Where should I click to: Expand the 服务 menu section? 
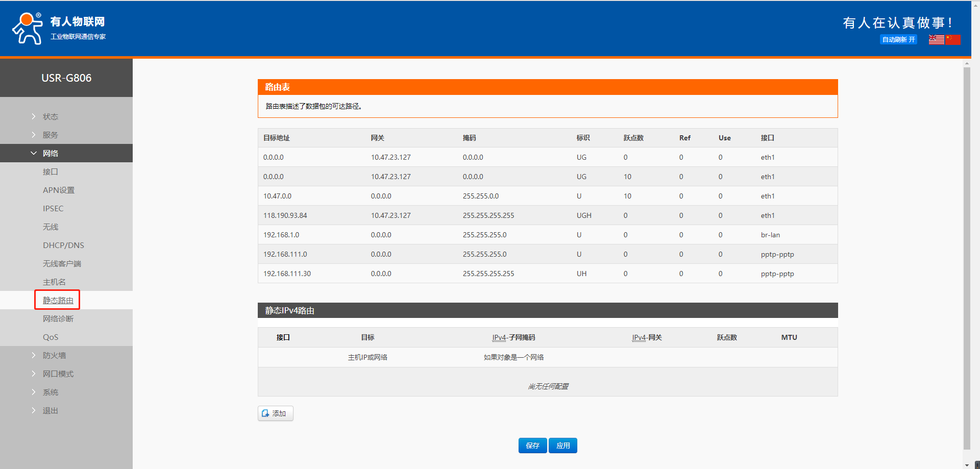point(50,135)
